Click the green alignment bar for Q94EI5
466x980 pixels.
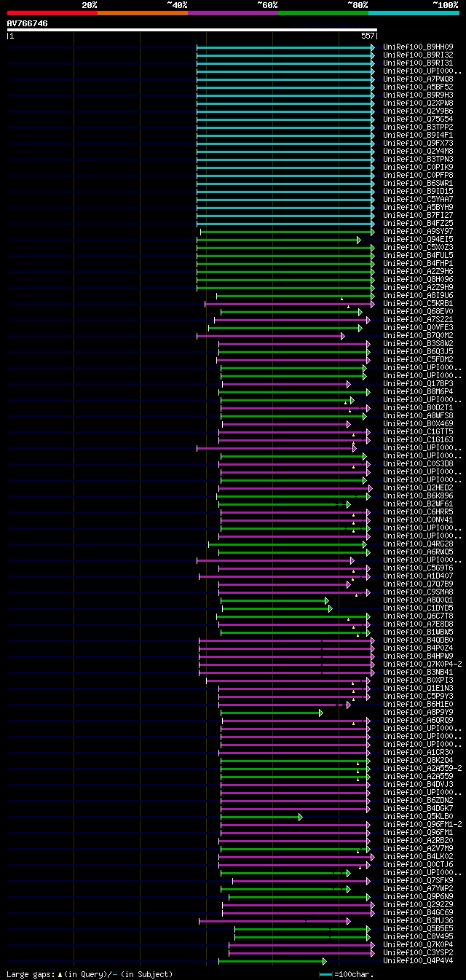pyautogui.click(x=279, y=240)
